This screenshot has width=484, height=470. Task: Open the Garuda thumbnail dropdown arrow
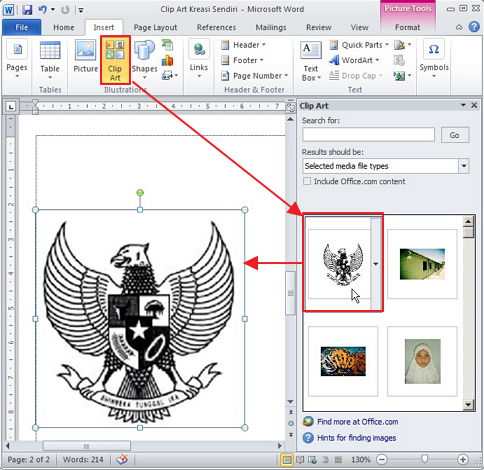pyautogui.click(x=376, y=264)
